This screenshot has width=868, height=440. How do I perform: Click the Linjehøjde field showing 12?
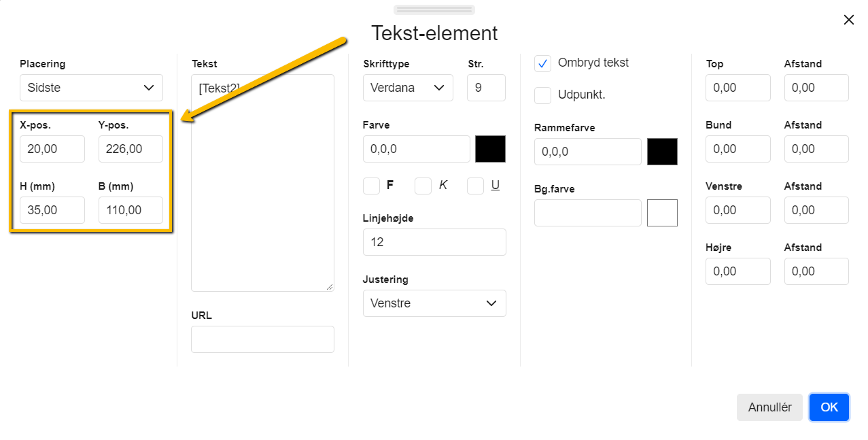point(434,241)
